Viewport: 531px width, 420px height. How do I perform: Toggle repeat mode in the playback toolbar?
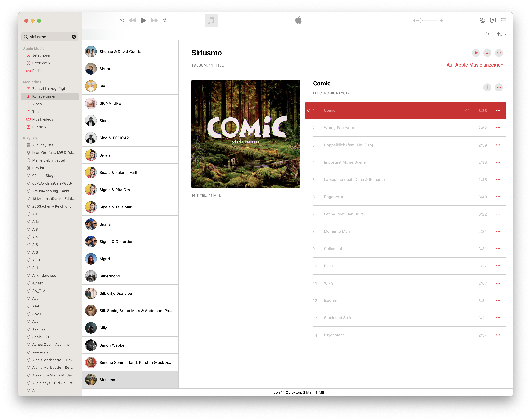pos(165,20)
